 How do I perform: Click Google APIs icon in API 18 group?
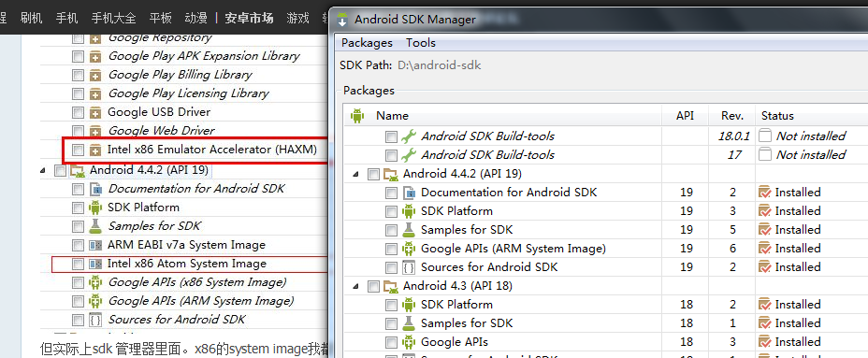point(409,342)
